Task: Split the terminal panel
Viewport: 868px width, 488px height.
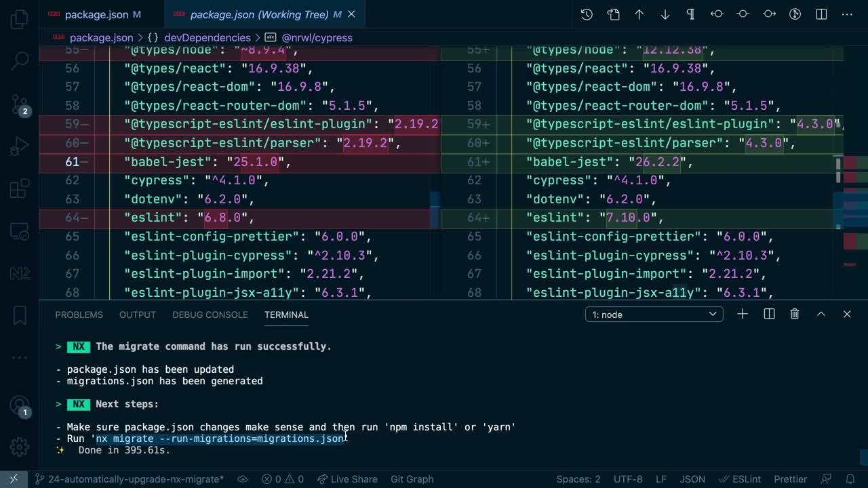Action: click(768, 314)
